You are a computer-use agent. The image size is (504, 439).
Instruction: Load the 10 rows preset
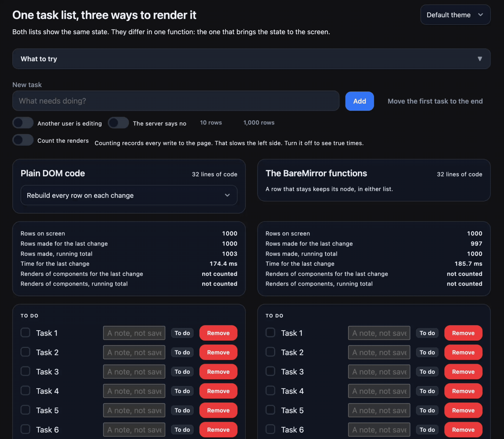tap(211, 123)
